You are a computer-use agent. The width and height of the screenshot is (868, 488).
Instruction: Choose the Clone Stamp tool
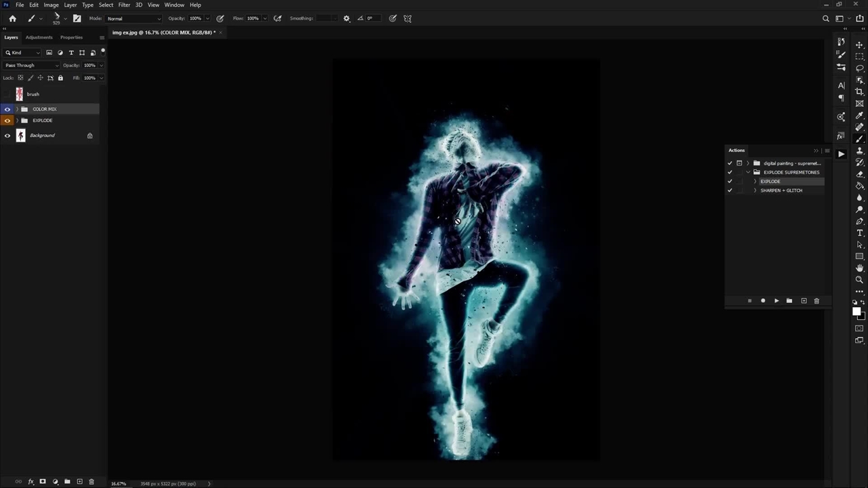(x=859, y=150)
